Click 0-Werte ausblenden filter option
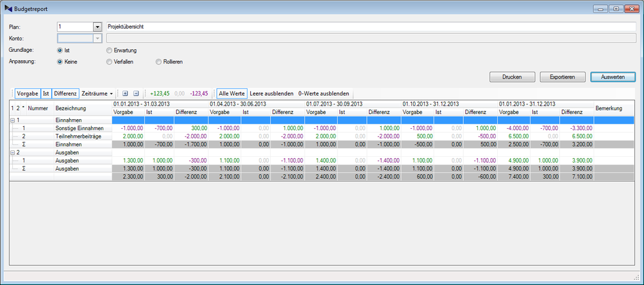644x285 pixels. pyautogui.click(x=324, y=94)
